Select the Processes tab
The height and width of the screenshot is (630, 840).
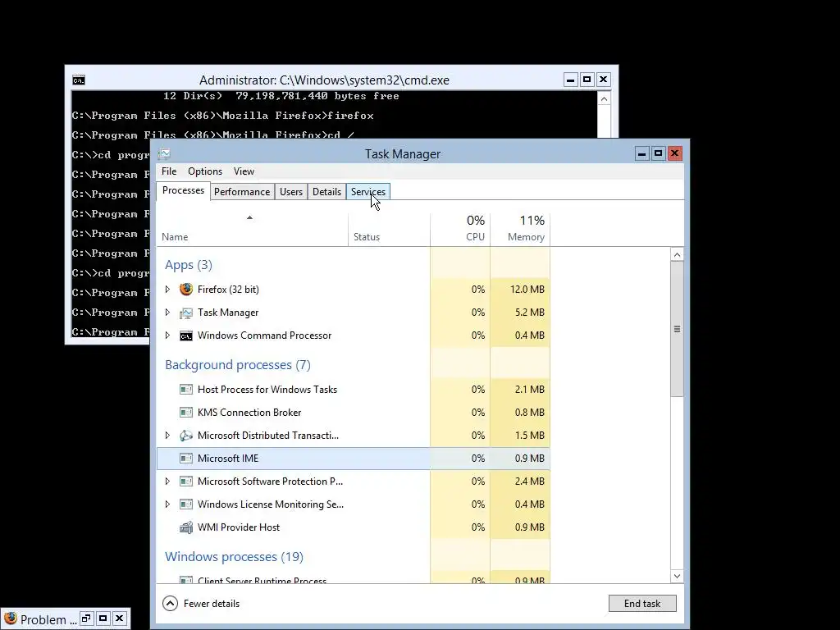pos(183,190)
